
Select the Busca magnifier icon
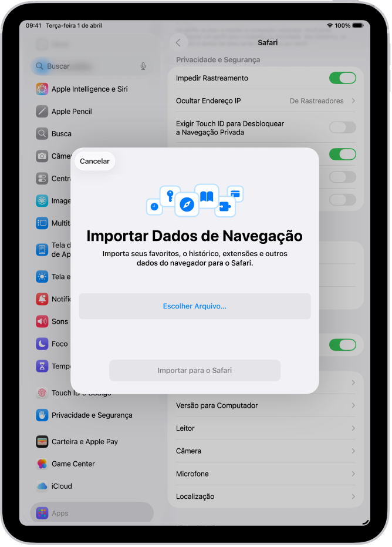[42, 133]
